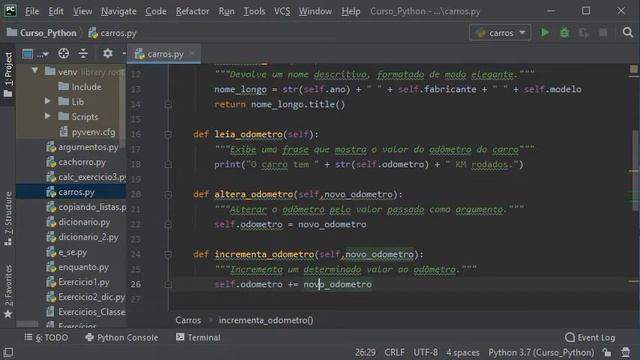Toggle the 7: Structure tool window
Image resolution: width=640 pixels, height=360 pixels.
[8, 219]
